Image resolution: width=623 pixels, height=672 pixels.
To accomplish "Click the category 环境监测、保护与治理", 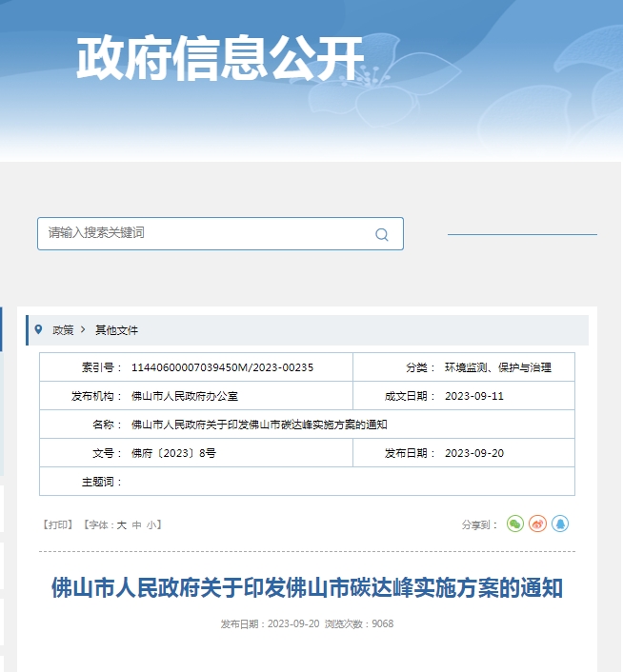I will click(x=497, y=367).
